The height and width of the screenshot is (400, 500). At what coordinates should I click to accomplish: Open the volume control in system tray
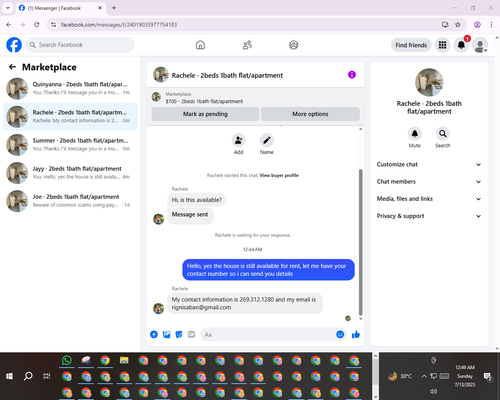coord(433,391)
